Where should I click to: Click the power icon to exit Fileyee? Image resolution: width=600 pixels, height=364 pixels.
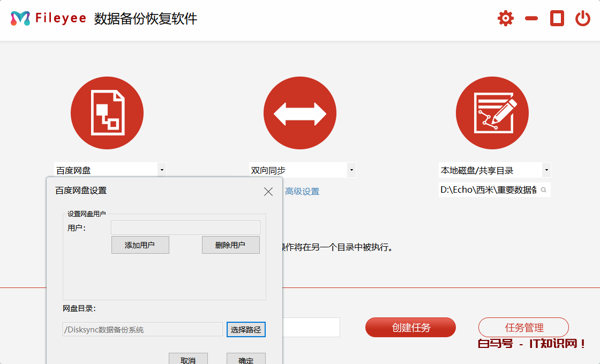click(x=582, y=19)
